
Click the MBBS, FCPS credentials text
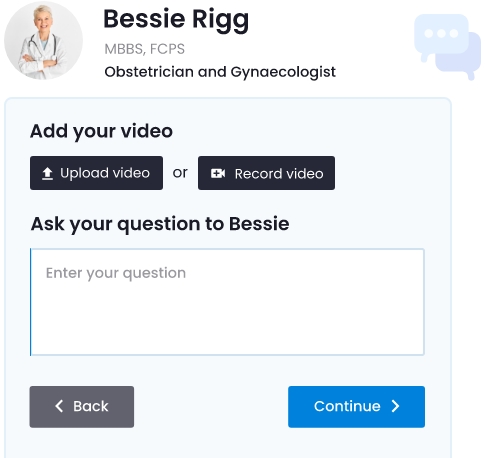pos(144,49)
